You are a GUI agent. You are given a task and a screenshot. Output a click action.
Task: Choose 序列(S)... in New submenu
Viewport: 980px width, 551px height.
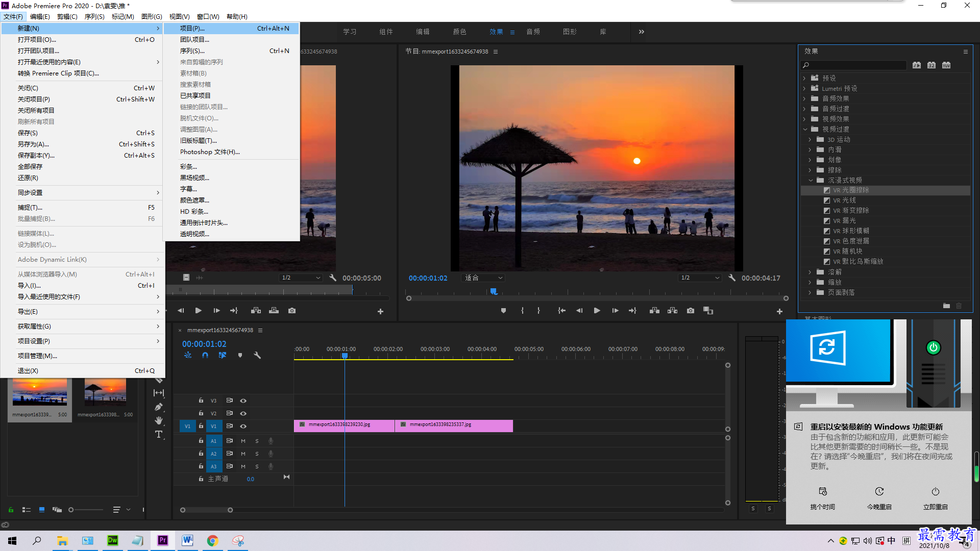(231, 51)
